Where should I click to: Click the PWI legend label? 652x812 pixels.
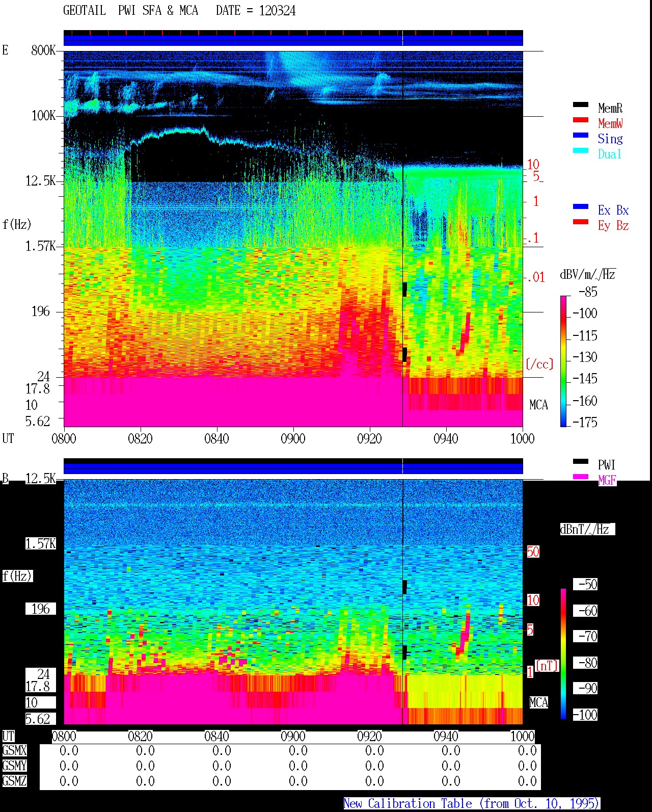click(x=607, y=465)
